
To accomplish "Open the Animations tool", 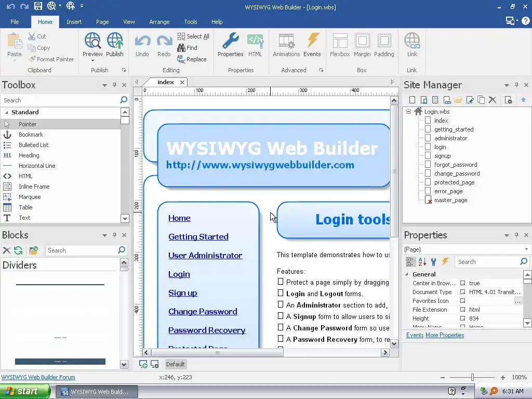I will point(286,41).
